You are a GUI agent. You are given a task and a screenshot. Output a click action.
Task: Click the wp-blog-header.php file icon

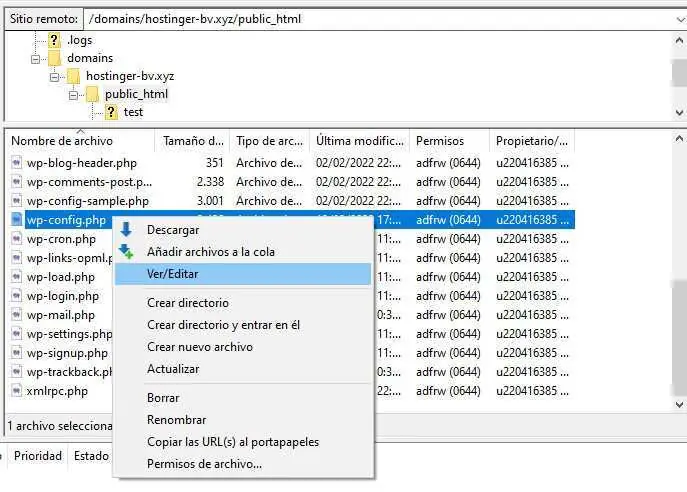point(16,162)
